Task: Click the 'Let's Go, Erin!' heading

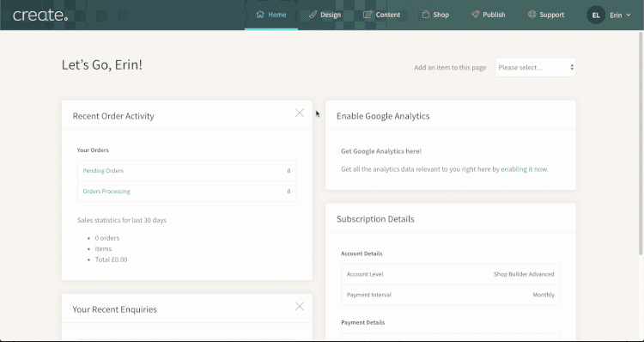Action: pyautogui.click(x=102, y=64)
